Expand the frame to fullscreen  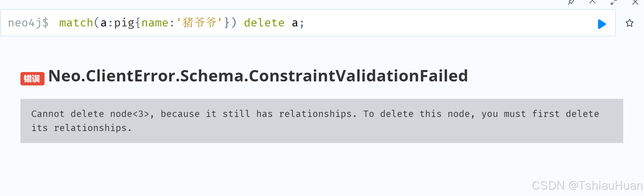click(614, 2)
